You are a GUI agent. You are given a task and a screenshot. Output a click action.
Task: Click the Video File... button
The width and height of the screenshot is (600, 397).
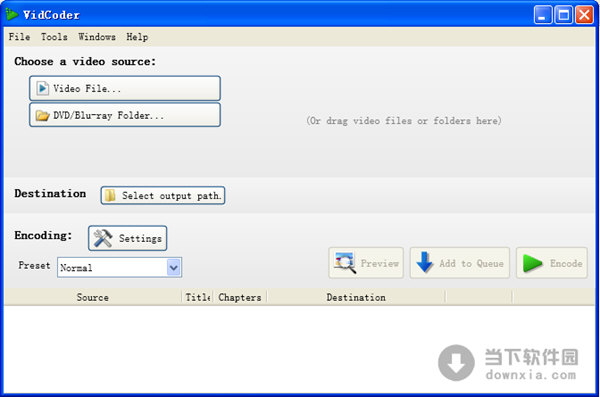click(125, 88)
